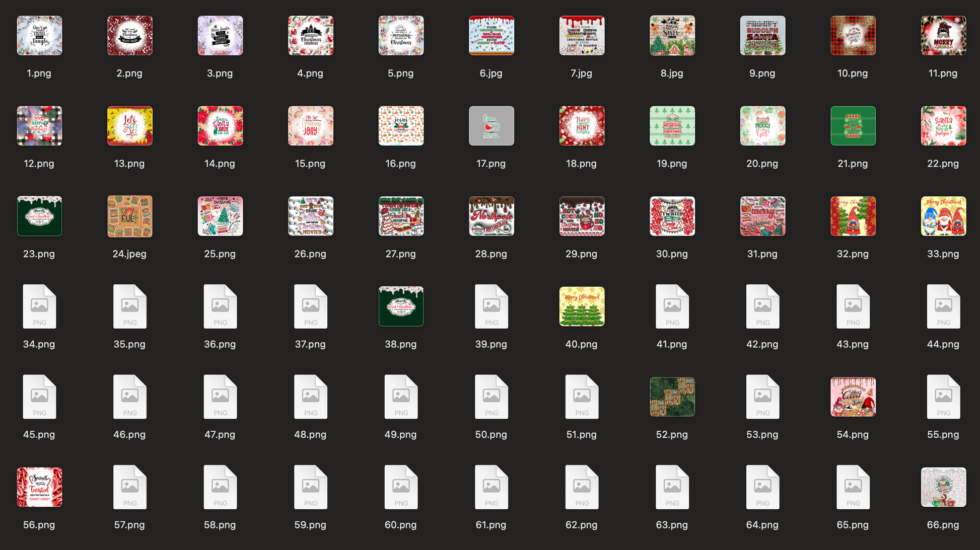980x550 pixels.
Task: Click the generic PNG icon for 34.png
Action: [39, 306]
